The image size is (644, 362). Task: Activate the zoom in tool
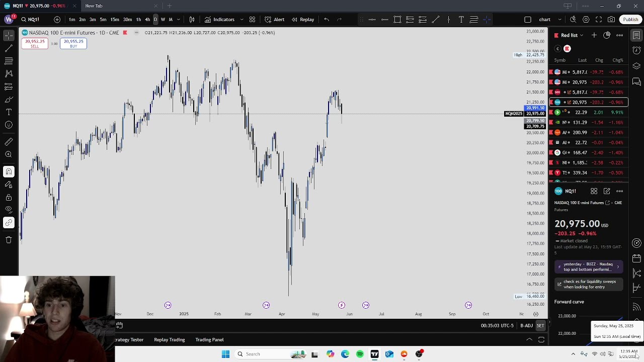9,155
